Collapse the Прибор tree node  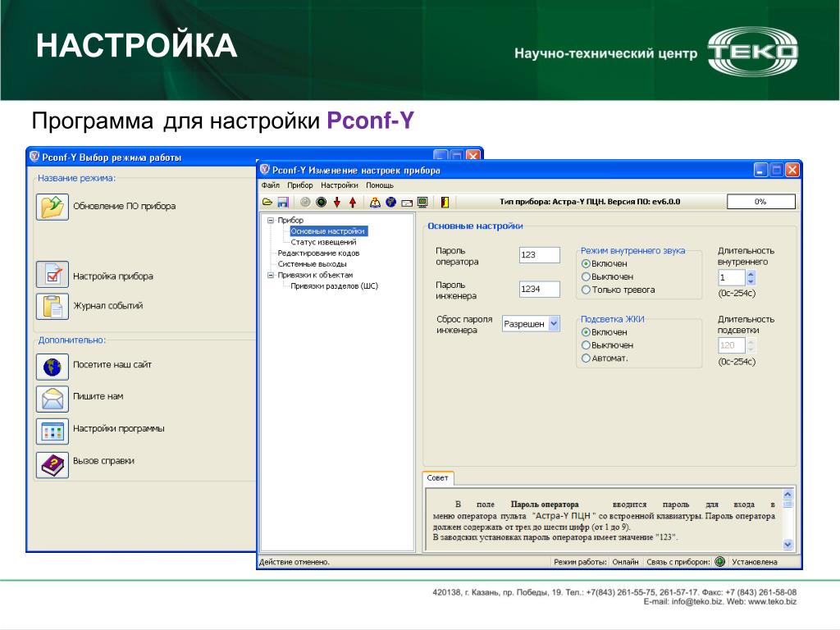pyautogui.click(x=271, y=220)
